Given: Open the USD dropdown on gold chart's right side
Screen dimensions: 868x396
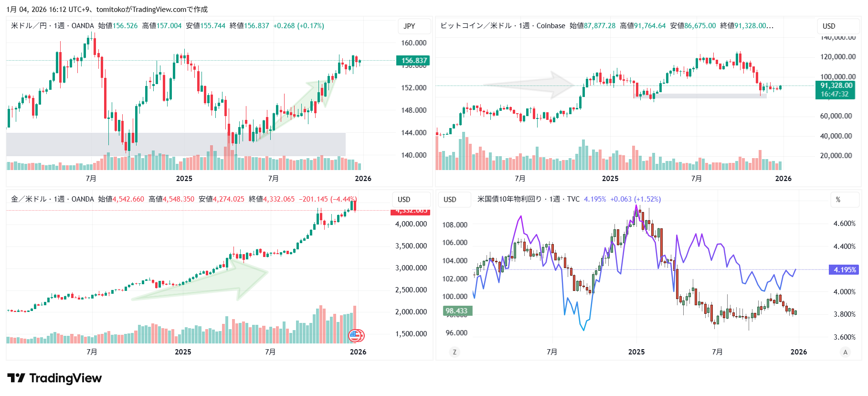Looking at the screenshot, I should [404, 200].
